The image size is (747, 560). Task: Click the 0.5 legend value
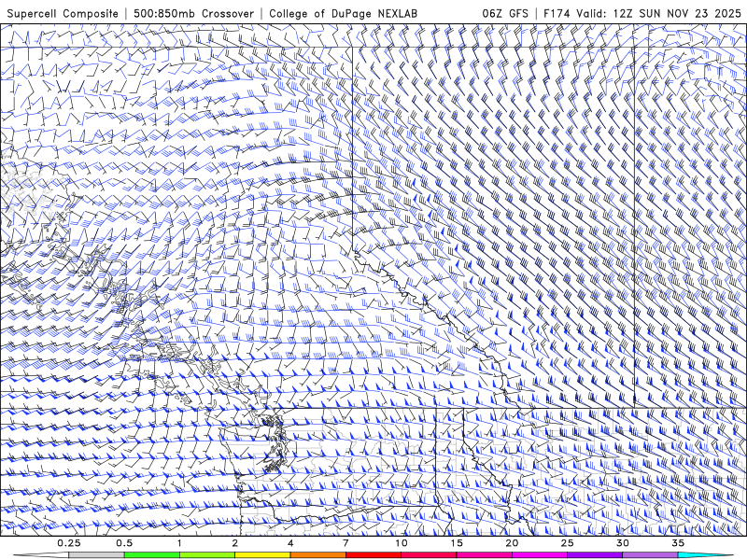coord(124,543)
